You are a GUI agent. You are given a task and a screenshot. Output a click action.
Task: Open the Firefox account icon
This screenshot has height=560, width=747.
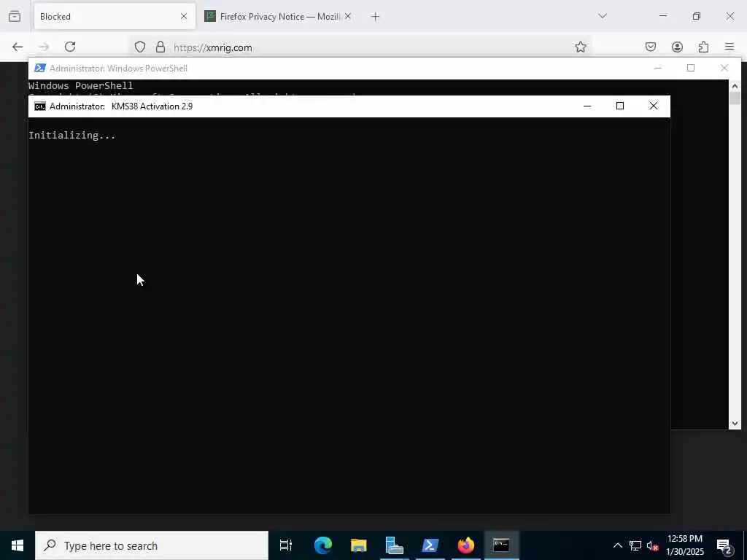click(x=677, y=47)
